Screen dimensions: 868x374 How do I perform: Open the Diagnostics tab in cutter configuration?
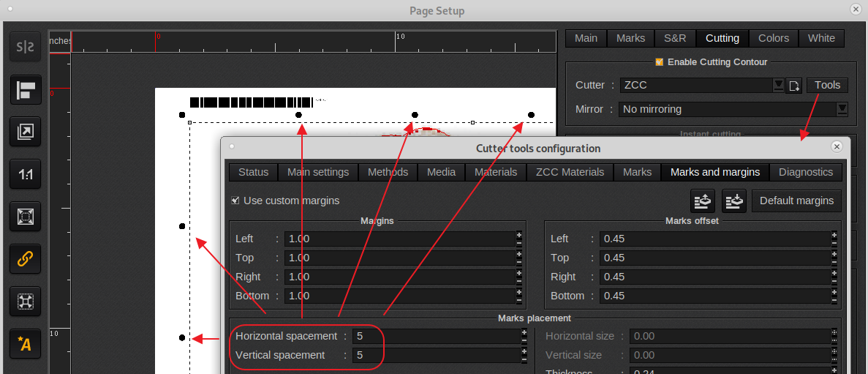coord(805,172)
